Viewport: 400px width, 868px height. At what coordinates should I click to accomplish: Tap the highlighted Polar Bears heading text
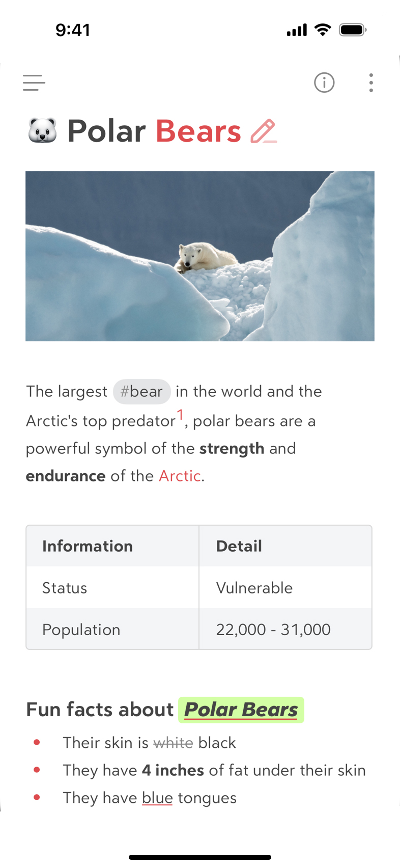coord(241,710)
